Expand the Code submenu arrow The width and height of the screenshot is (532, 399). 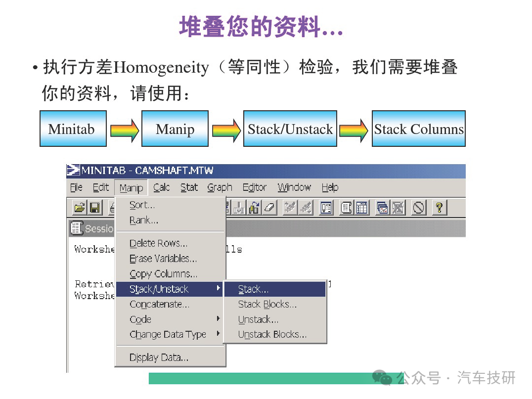pyautogui.click(x=218, y=318)
